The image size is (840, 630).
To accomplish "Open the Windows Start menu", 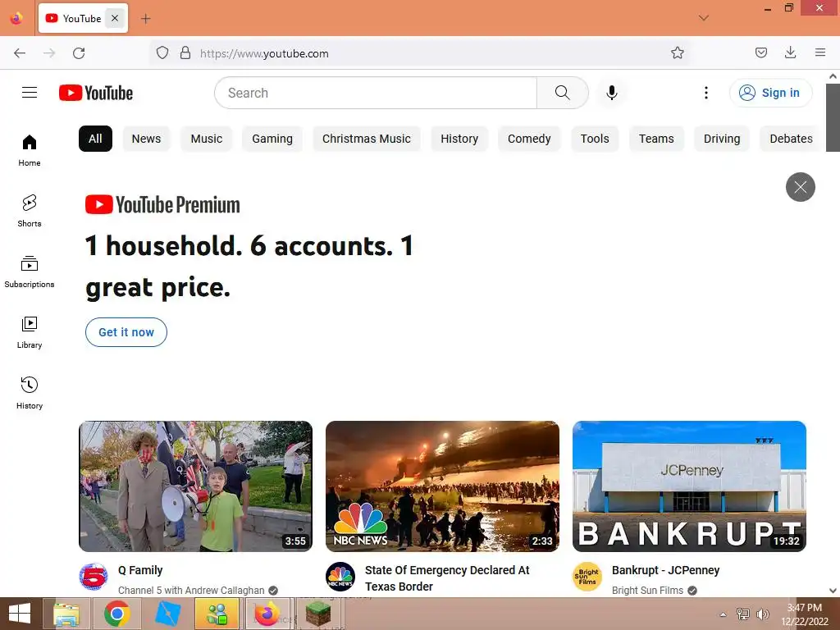I will click(x=20, y=614).
